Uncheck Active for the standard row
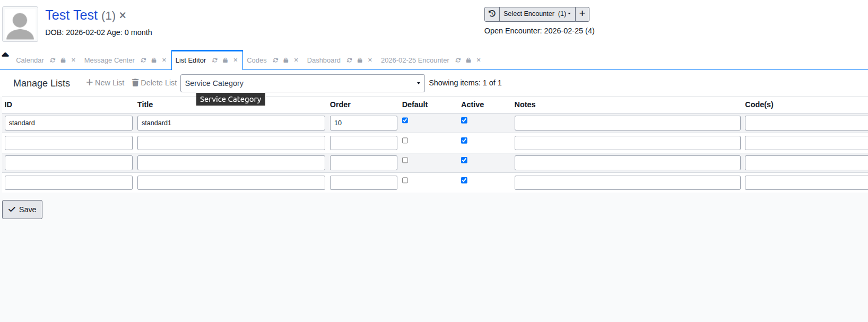 pyautogui.click(x=464, y=120)
